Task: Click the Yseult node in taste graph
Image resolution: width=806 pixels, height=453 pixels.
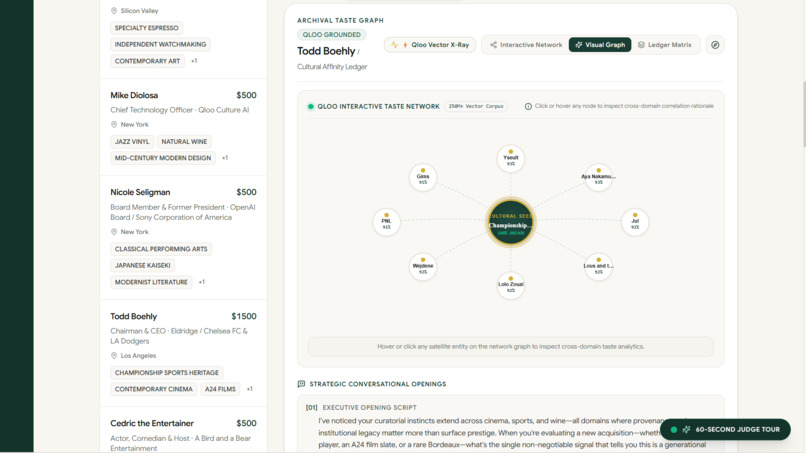Action: click(510, 159)
